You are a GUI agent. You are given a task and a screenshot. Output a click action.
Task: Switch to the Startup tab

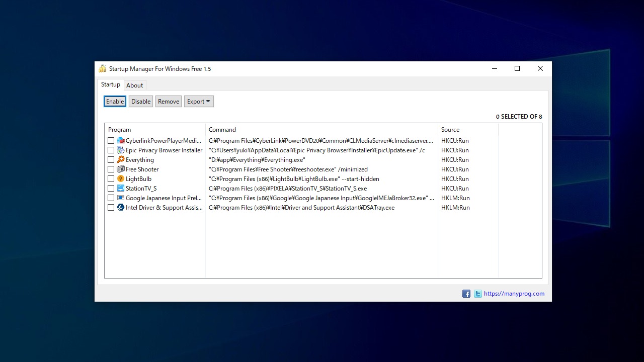click(111, 84)
